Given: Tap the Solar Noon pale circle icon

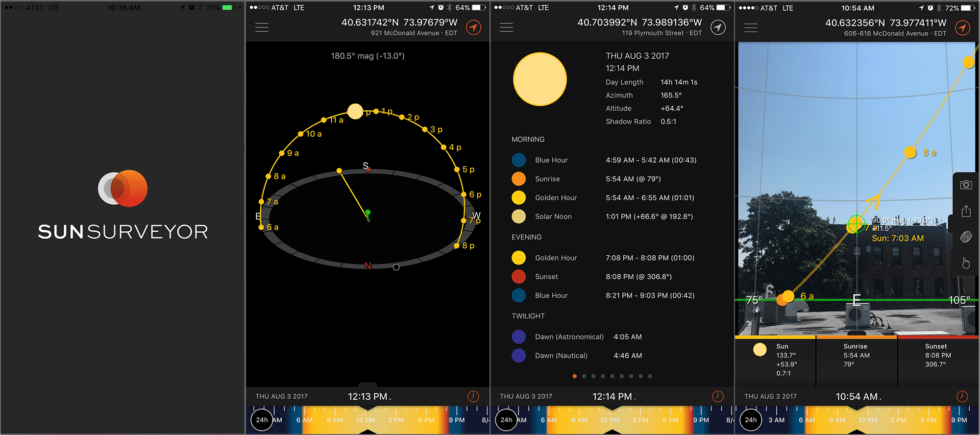Looking at the screenshot, I should (x=518, y=217).
